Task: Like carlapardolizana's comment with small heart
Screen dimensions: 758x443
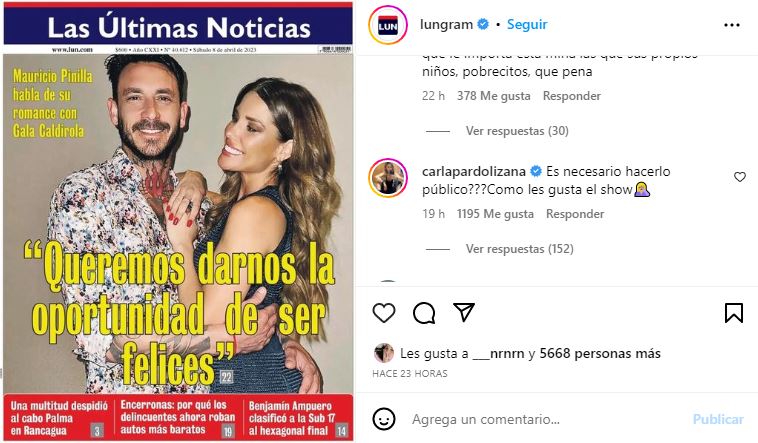Action: click(740, 177)
